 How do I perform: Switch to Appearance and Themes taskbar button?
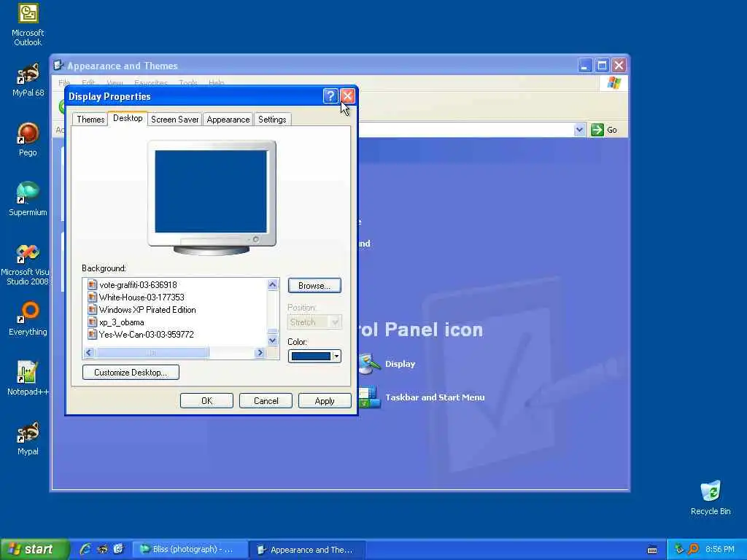(307, 550)
